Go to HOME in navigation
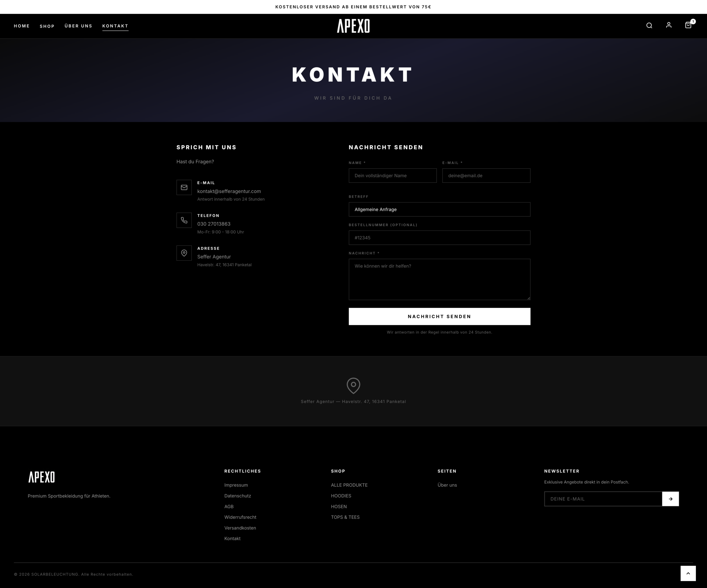This screenshot has width=707, height=588. tap(22, 26)
